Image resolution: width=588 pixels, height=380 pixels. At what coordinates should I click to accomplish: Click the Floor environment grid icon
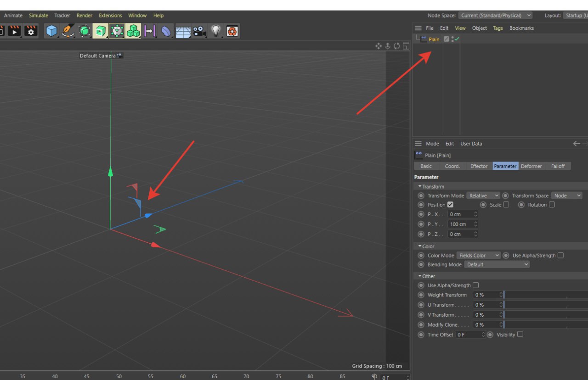183,31
